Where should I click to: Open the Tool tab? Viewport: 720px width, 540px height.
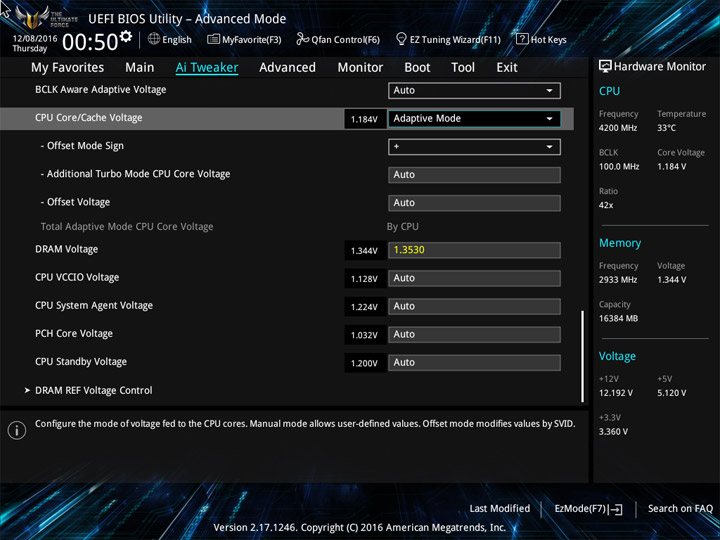point(463,68)
